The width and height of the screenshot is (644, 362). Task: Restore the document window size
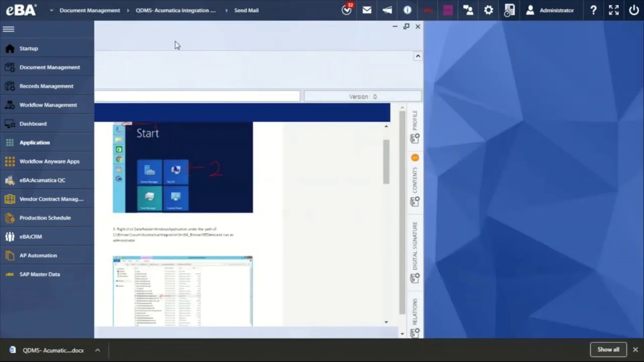pos(407,27)
